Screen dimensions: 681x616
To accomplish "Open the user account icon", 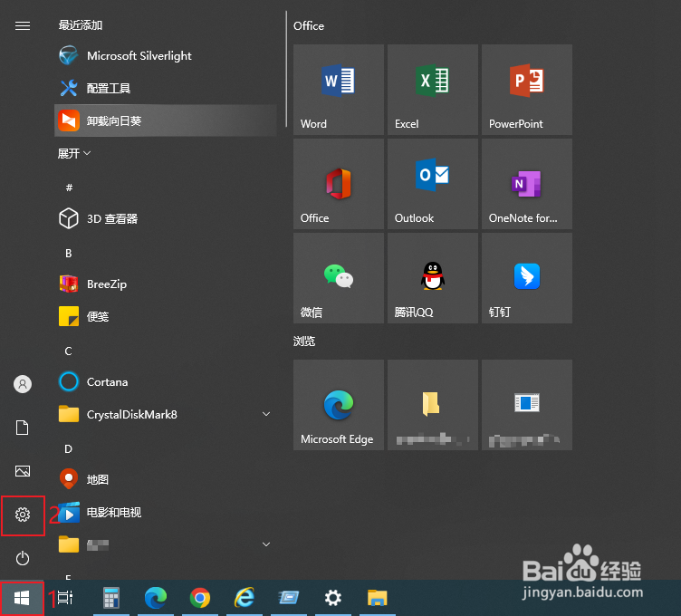I will (23, 384).
